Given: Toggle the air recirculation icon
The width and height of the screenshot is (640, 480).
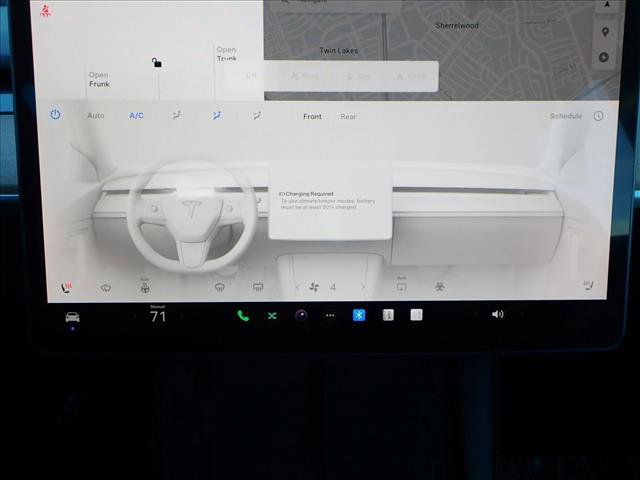Looking at the screenshot, I should pos(402,285).
